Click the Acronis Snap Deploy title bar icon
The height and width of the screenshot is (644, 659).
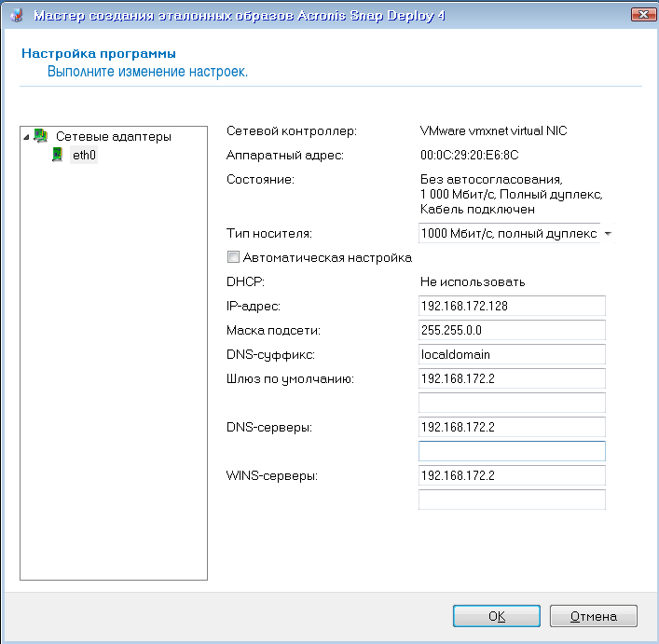tap(16, 15)
